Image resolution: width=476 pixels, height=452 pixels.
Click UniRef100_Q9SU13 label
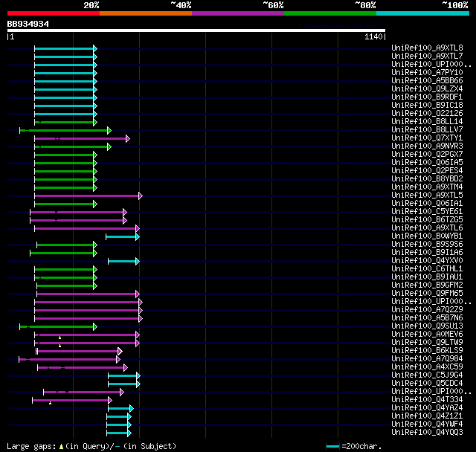[427, 326]
